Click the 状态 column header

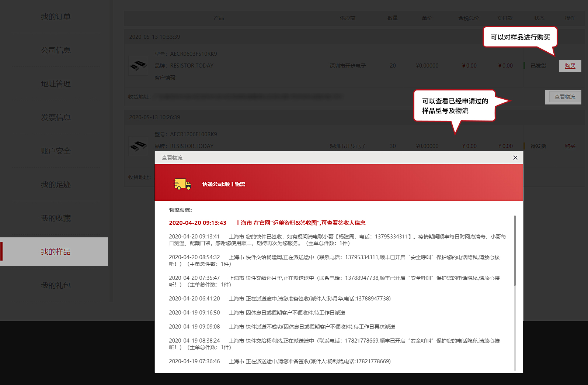pos(539,18)
